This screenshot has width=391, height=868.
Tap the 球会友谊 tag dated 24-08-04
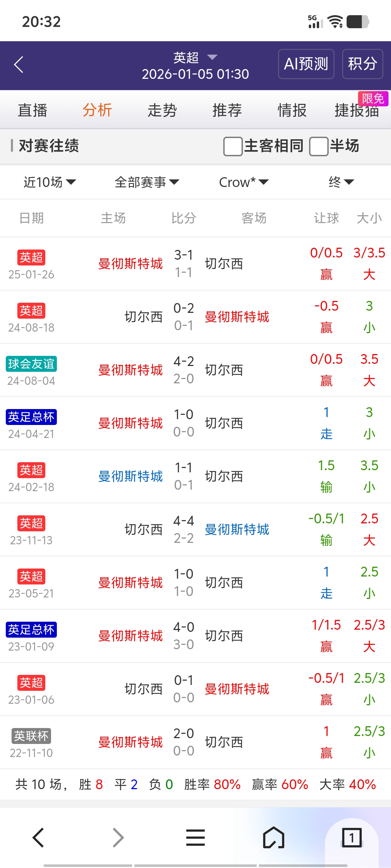click(31, 364)
